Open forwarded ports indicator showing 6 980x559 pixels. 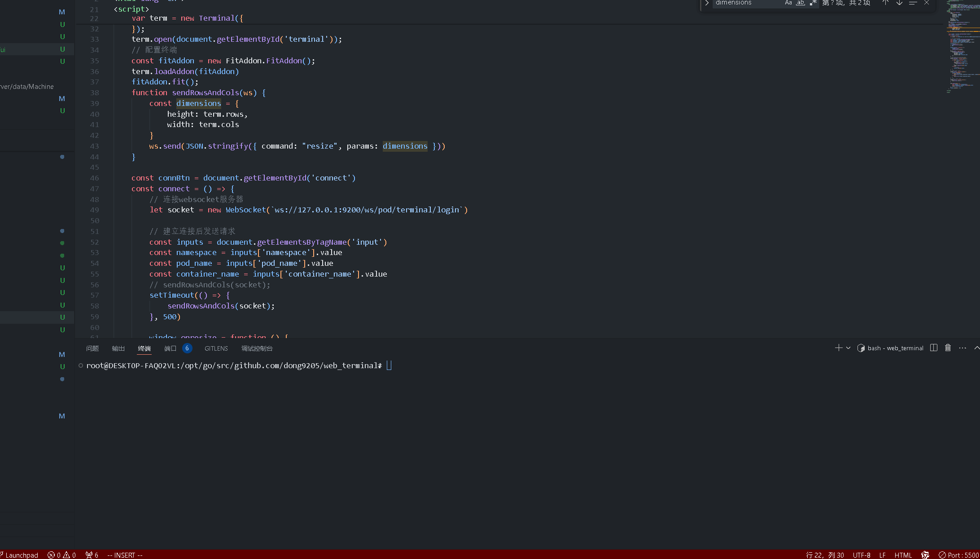pyautogui.click(x=92, y=555)
